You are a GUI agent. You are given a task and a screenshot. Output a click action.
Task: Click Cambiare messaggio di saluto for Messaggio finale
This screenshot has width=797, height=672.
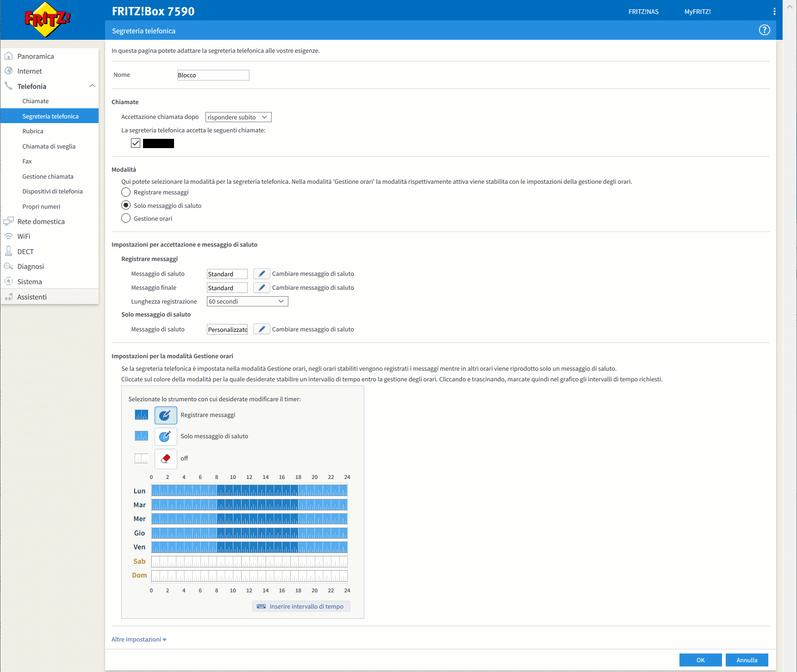pos(313,287)
